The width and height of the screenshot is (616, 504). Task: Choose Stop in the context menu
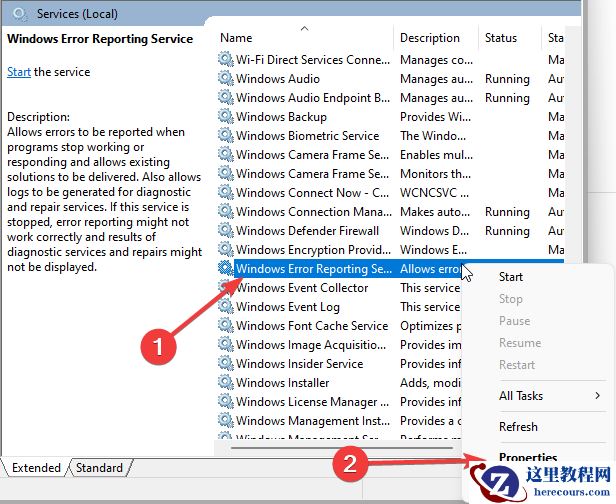(511, 299)
